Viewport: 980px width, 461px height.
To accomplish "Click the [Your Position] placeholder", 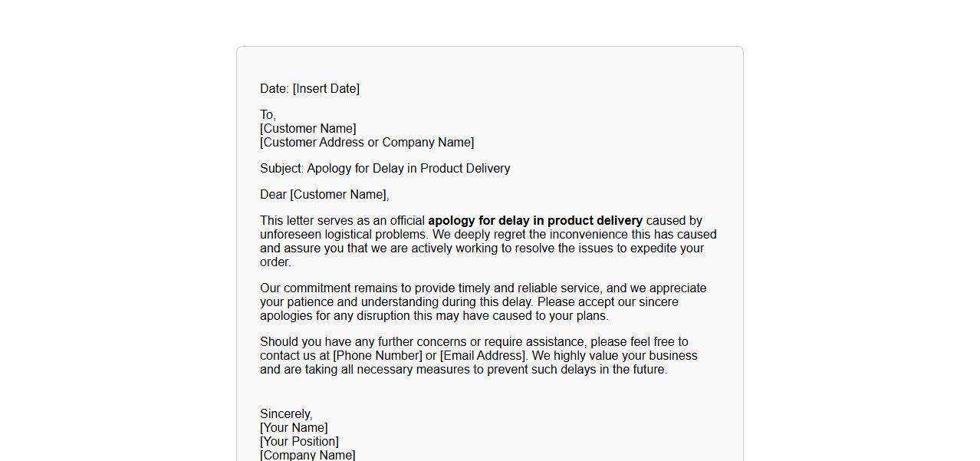I will [299, 442].
